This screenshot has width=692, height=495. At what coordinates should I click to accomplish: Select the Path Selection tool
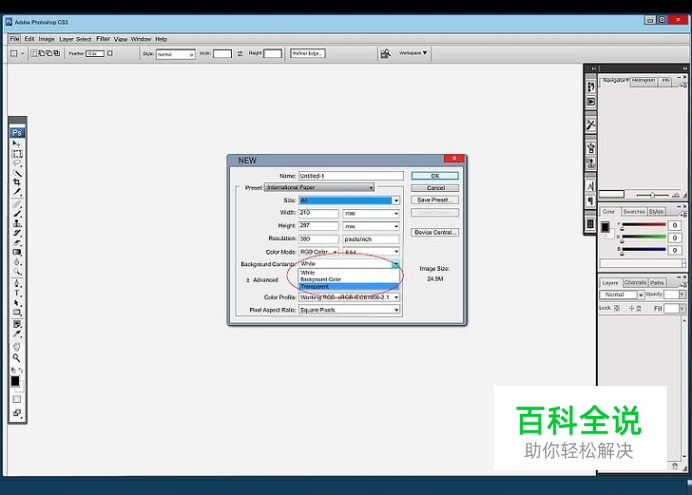click(x=17, y=303)
